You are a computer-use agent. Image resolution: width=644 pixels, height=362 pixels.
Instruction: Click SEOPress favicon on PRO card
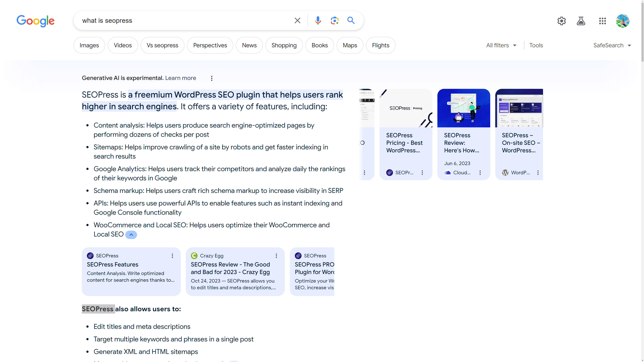298,256
